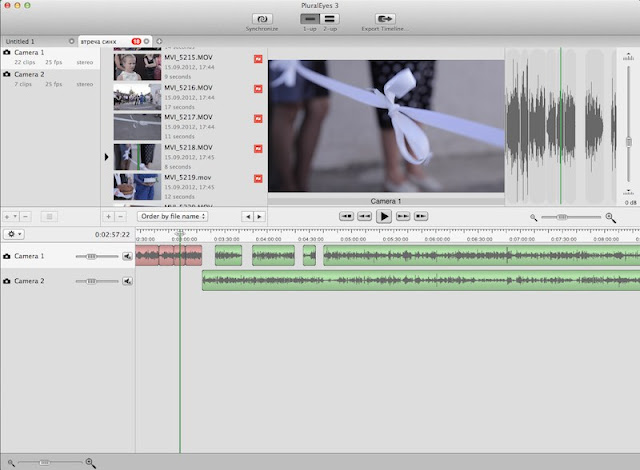Click the red warning icon for MVI_5215.MOV

pyautogui.click(x=258, y=59)
